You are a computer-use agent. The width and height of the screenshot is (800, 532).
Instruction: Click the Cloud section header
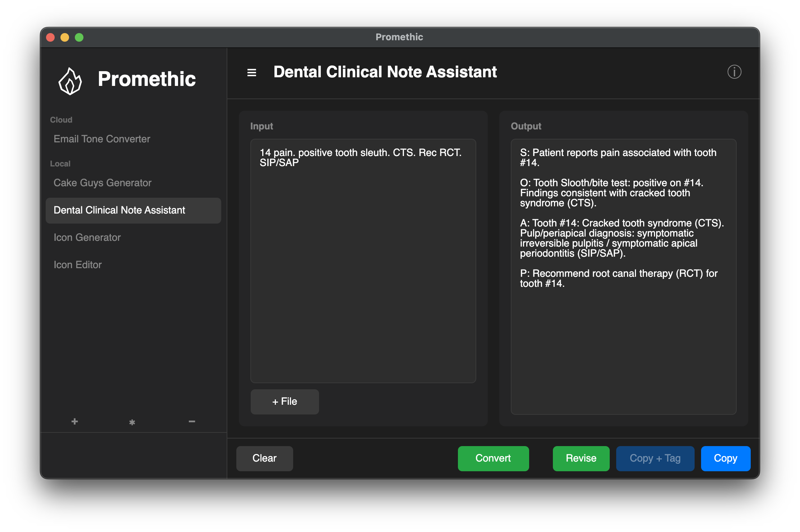pyautogui.click(x=61, y=120)
